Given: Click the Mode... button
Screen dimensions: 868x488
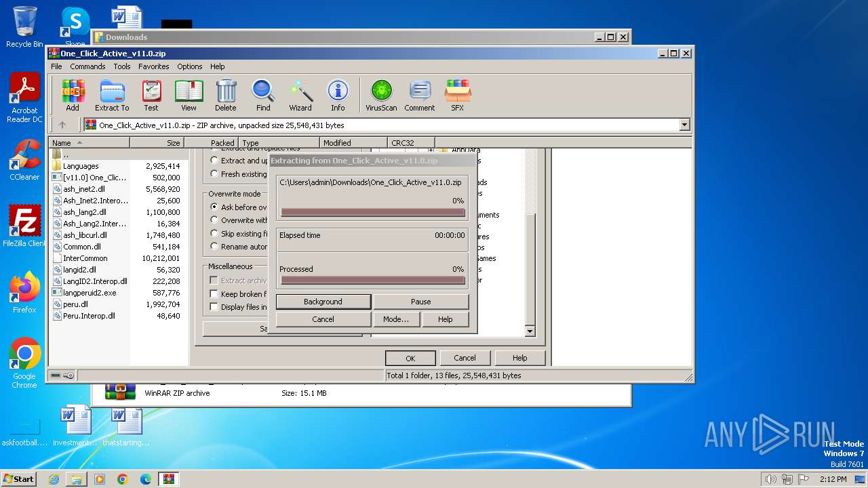Looking at the screenshot, I should click(396, 319).
